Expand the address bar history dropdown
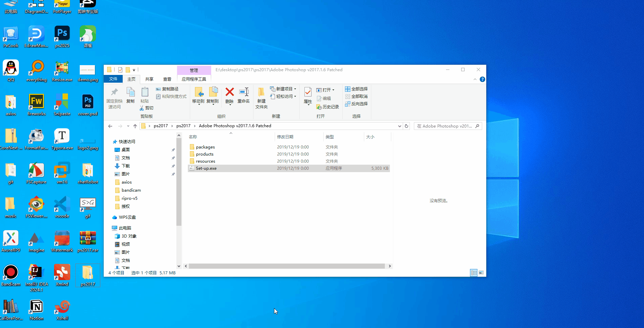 399,126
